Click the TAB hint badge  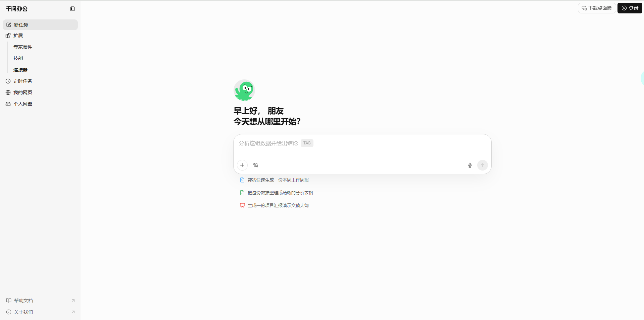(x=307, y=143)
